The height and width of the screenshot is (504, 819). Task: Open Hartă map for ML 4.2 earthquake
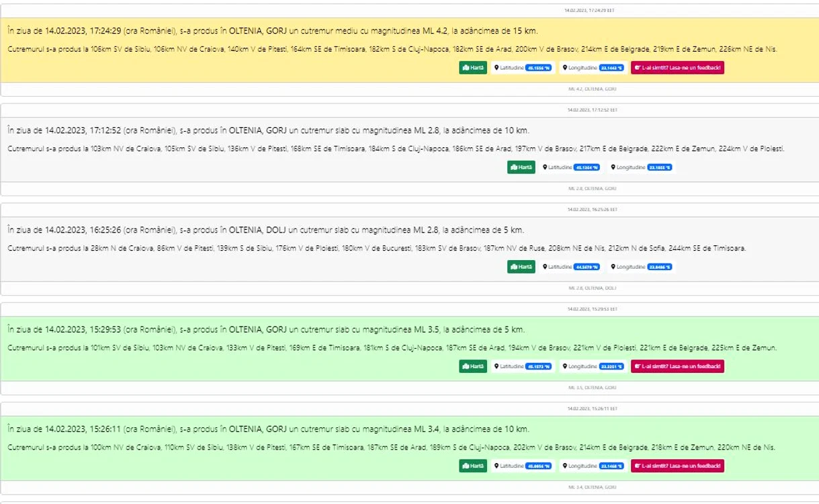coord(473,67)
